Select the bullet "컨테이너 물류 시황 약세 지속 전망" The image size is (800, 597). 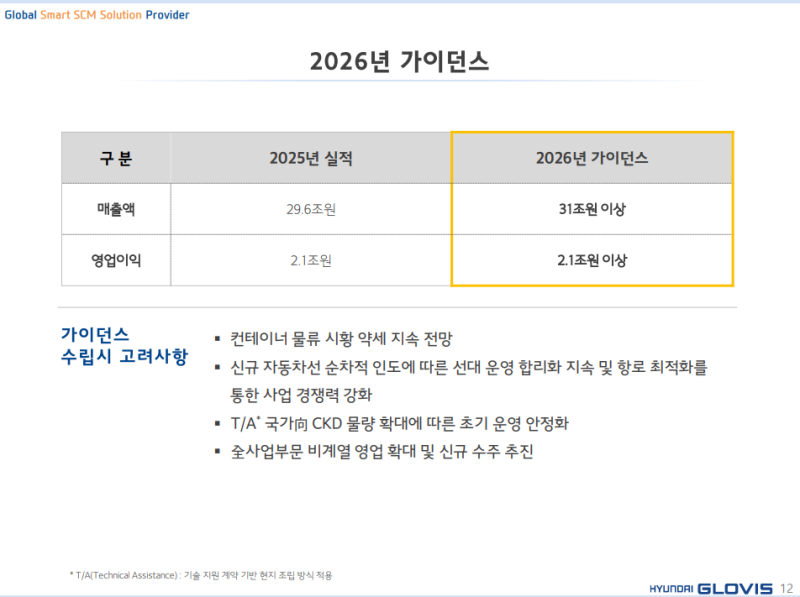pos(348,338)
